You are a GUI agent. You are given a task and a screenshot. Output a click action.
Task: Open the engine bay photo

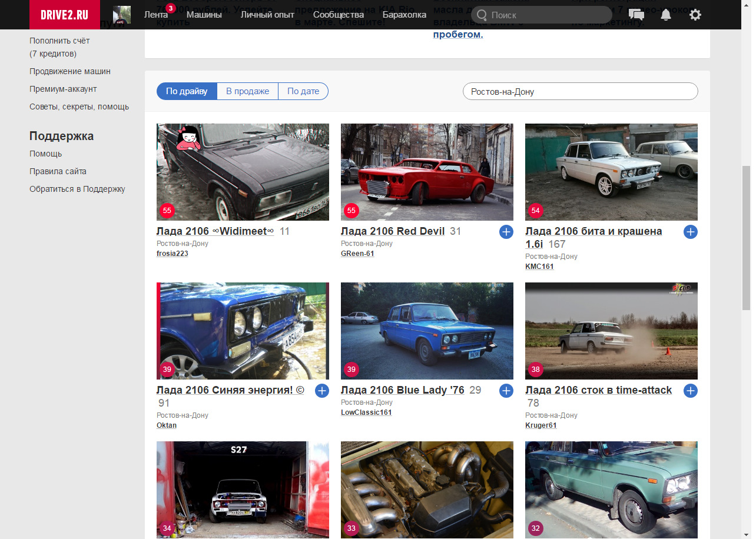tap(427, 490)
